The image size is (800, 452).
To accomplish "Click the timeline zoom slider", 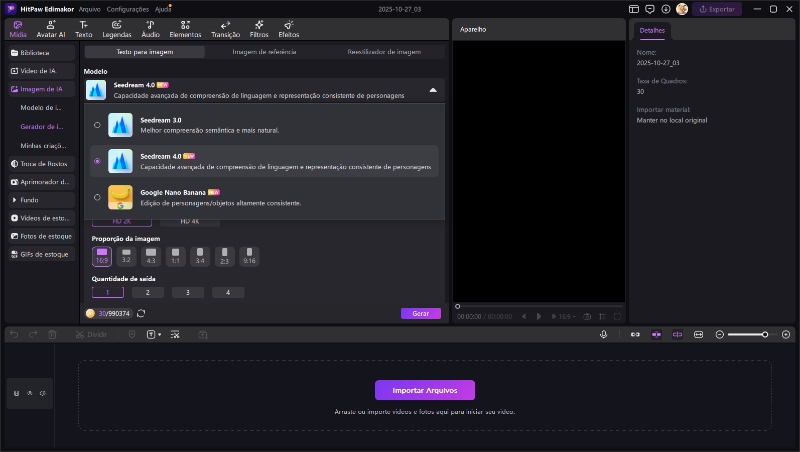I will point(748,334).
